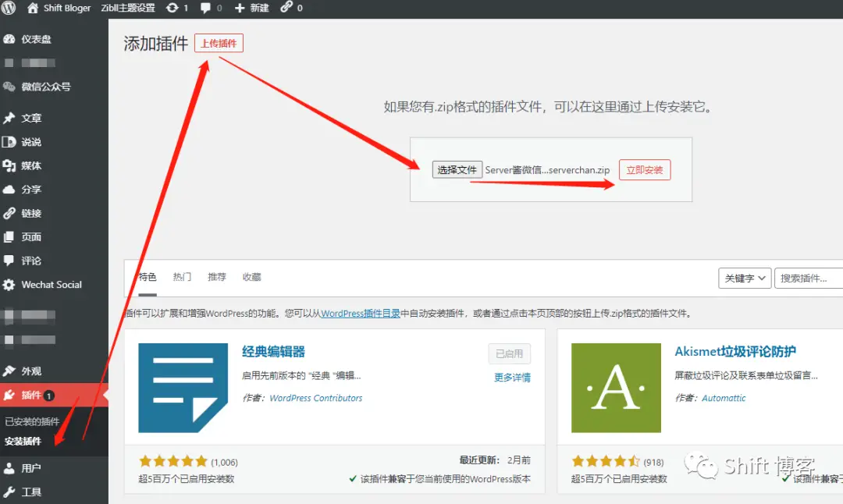Viewport: 843px width, 504px height.
Task: Select the 仪表盘 dashboard icon in sidebar
Action: [x=9, y=39]
